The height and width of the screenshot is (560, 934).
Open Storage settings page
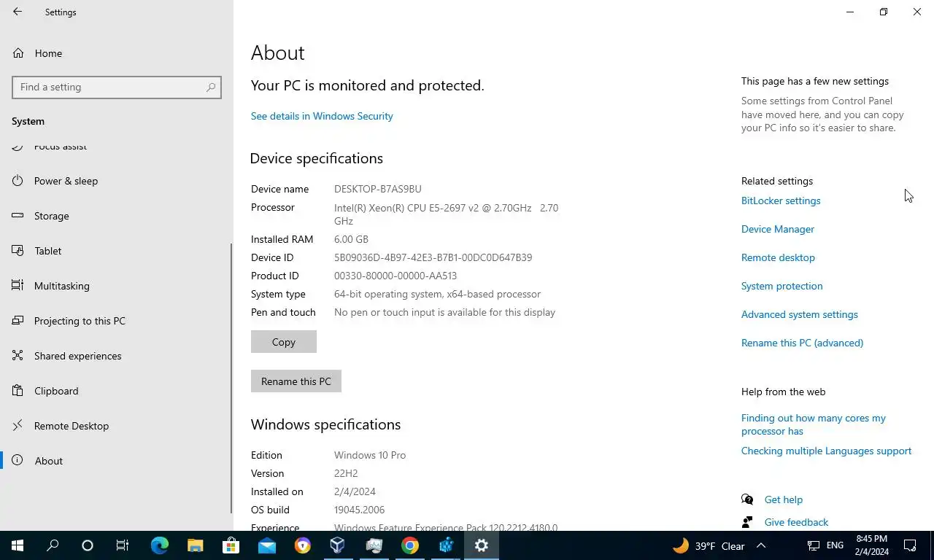[x=117, y=216]
